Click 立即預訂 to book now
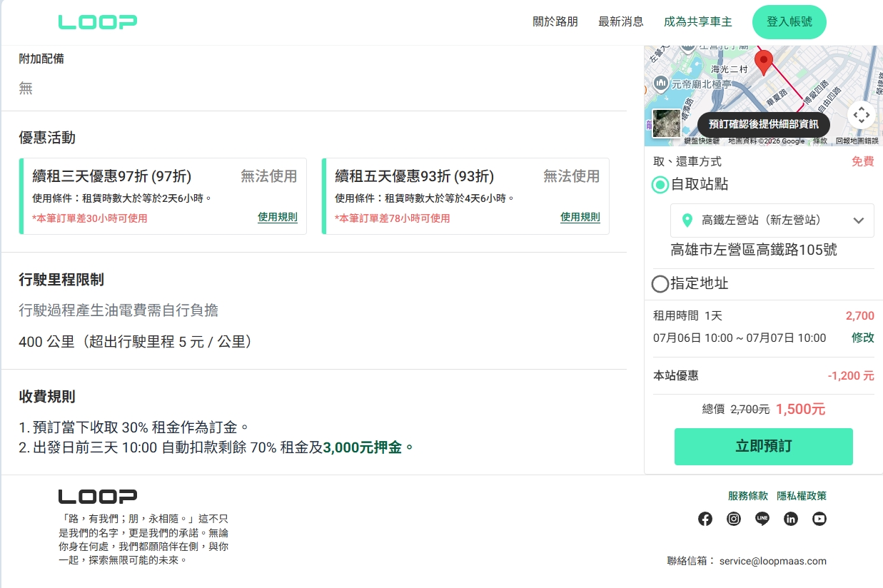This screenshot has height=588, width=883. point(764,447)
